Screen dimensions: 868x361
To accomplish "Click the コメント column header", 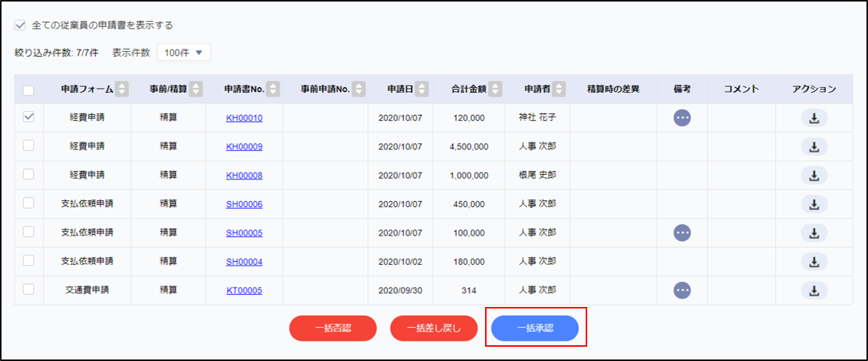I will click(742, 89).
